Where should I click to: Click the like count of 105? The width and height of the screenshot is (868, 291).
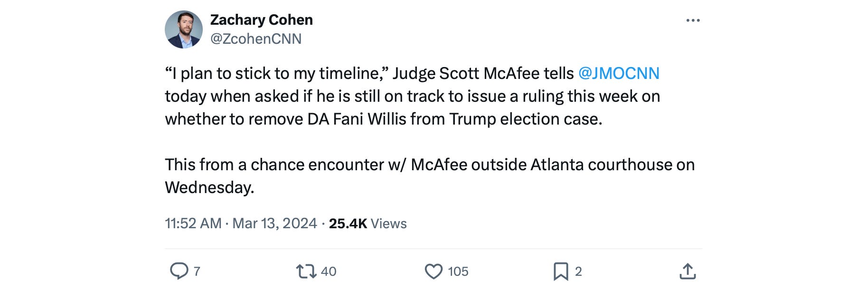coord(458,272)
